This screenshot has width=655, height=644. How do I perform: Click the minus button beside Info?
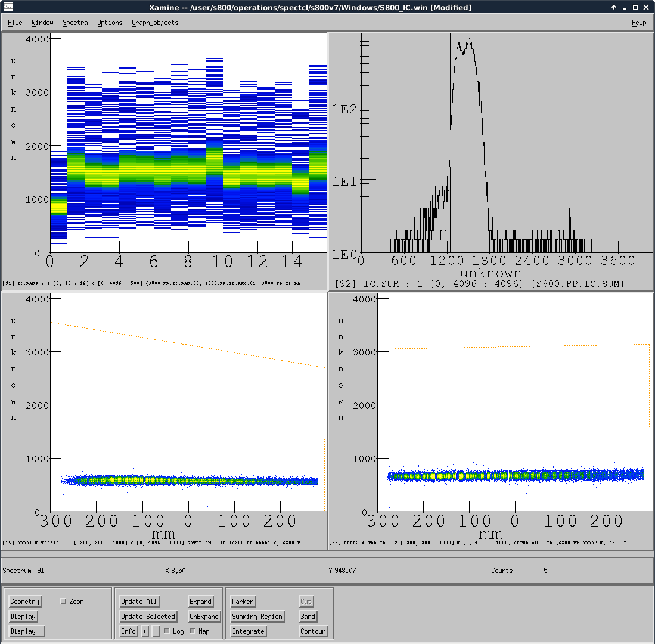[x=156, y=631]
